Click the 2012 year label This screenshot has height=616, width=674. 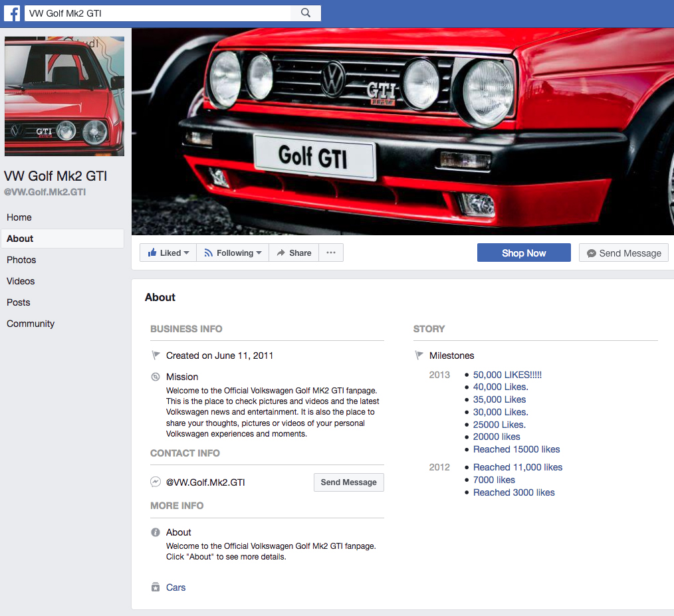pos(439,467)
